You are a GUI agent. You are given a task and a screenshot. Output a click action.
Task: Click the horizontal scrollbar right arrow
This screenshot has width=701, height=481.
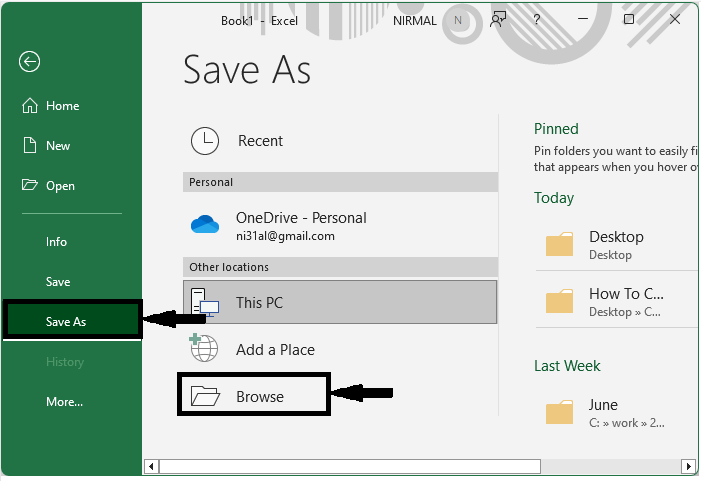point(689,466)
